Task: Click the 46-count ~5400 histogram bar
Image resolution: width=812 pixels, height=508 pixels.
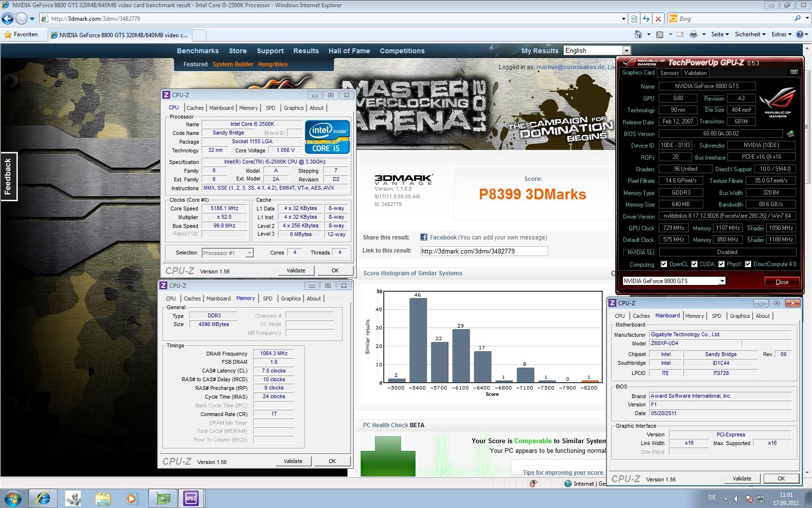Action: 418,340
